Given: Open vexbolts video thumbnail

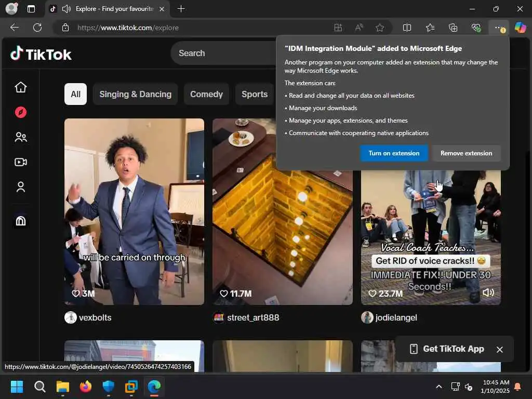Looking at the screenshot, I should (135, 211).
